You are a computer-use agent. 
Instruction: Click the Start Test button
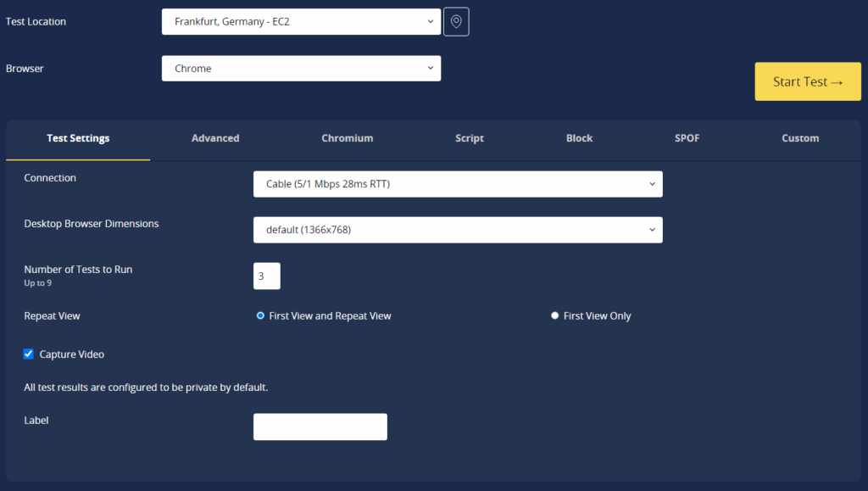click(807, 81)
